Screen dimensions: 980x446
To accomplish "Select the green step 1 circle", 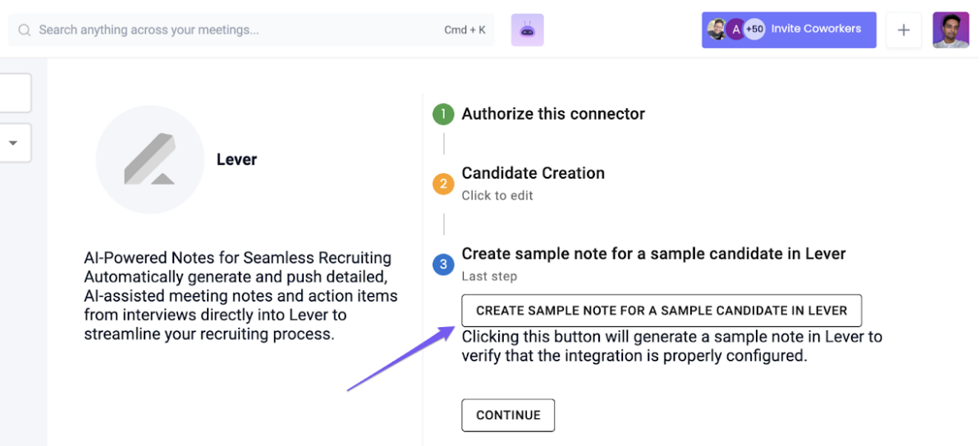I will 443,114.
